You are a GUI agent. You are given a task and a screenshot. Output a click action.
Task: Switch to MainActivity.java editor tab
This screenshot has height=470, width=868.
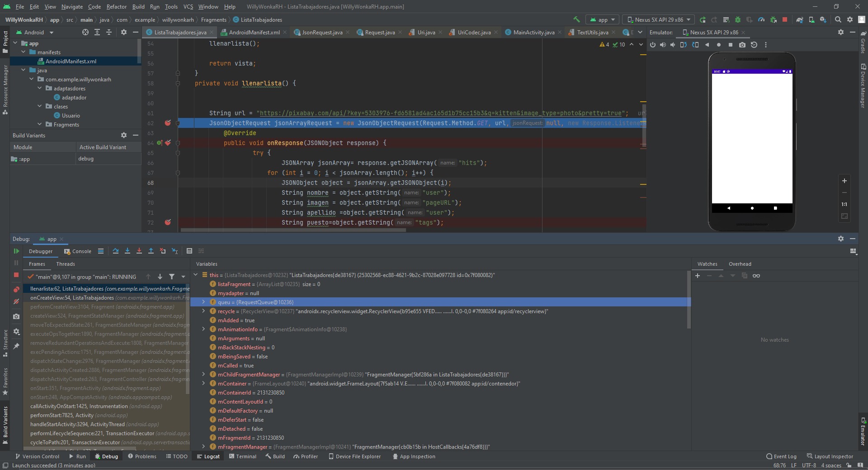(533, 32)
